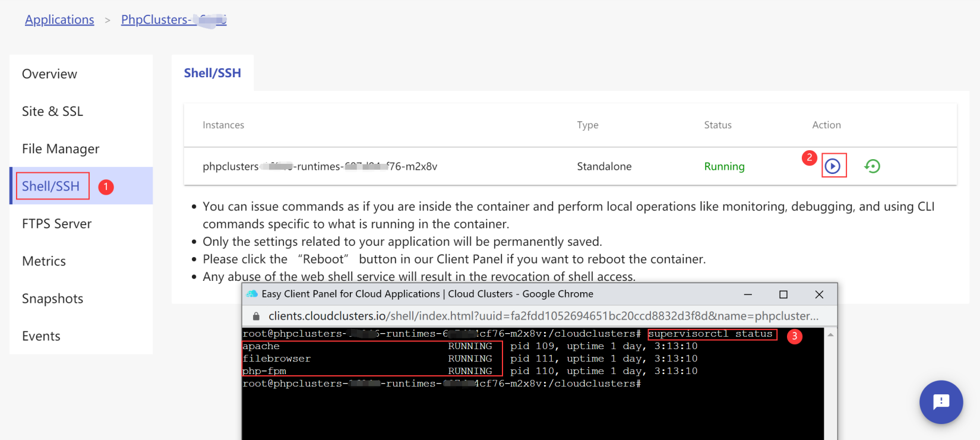Click the clients.cloudclusters.io address bar URL
The image size is (980, 440).
click(x=543, y=316)
